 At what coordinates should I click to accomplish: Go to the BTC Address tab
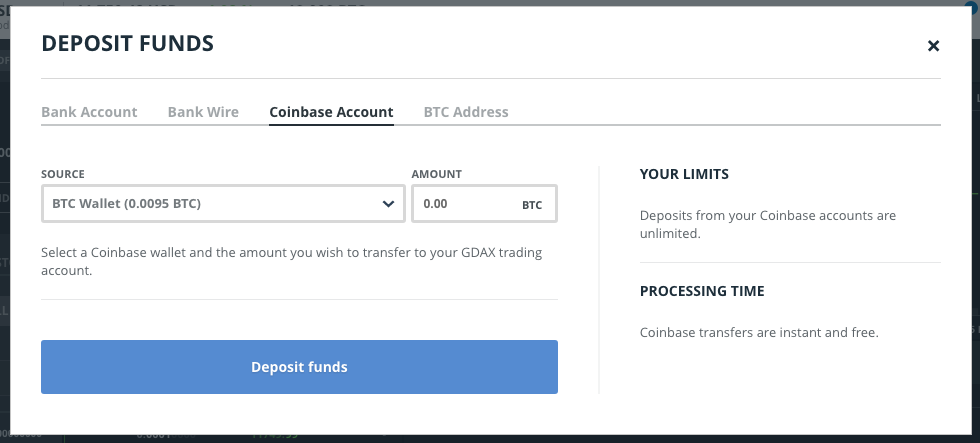click(466, 112)
